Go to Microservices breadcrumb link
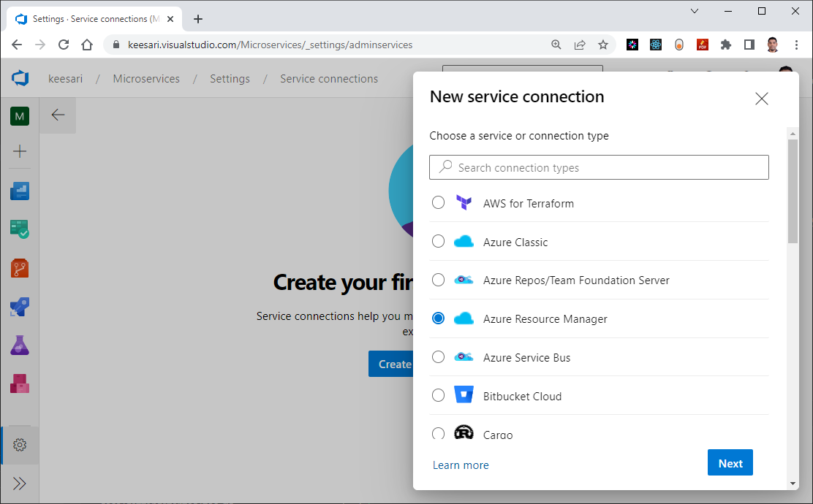Image resolution: width=813 pixels, height=504 pixels. coord(146,79)
